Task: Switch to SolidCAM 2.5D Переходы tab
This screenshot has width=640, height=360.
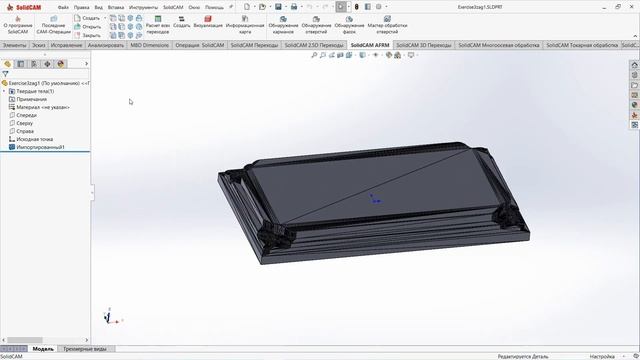Action: [314, 45]
